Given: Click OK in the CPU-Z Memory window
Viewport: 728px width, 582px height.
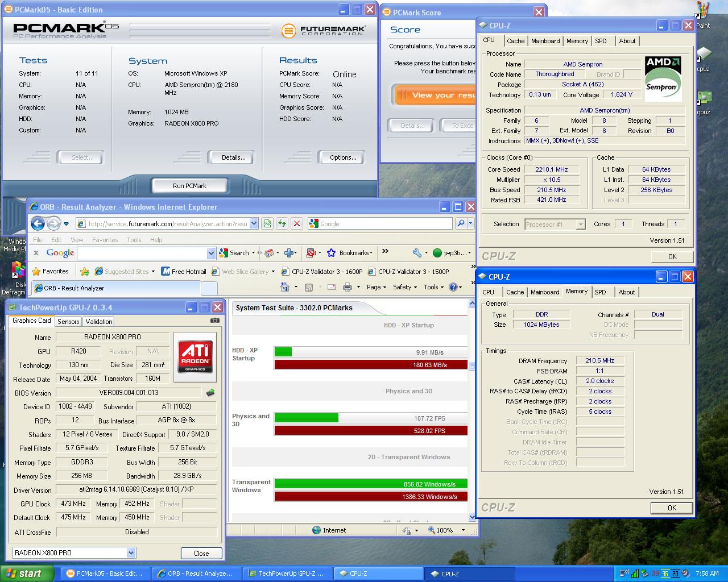Looking at the screenshot, I should [672, 508].
